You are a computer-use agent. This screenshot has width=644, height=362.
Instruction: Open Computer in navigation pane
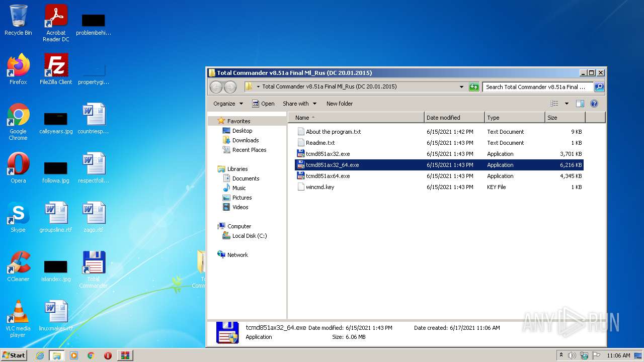pyautogui.click(x=239, y=226)
